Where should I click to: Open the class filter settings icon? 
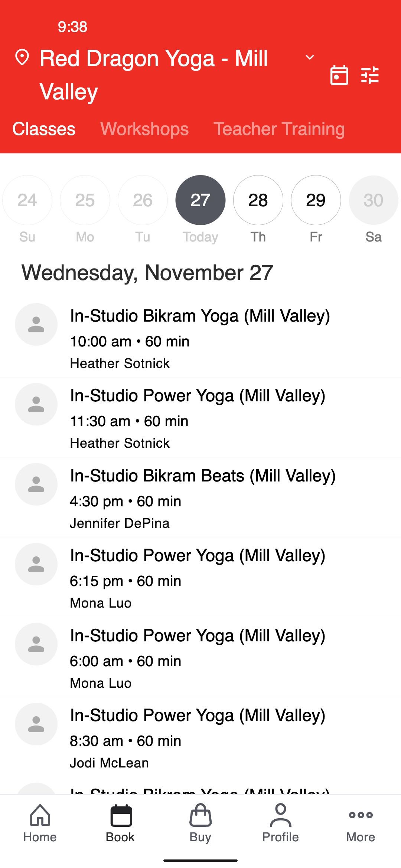[370, 75]
